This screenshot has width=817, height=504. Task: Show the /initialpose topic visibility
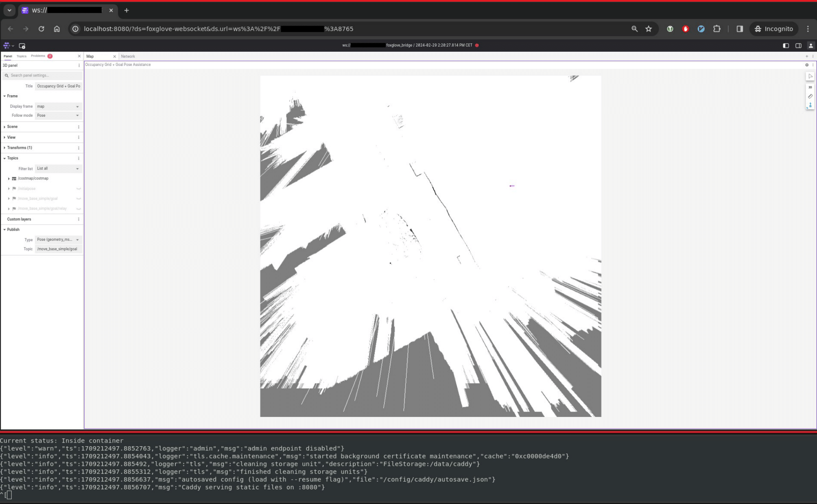point(79,189)
